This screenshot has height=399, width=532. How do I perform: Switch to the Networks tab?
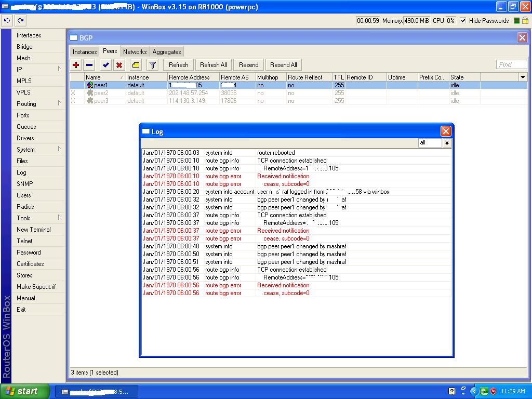pos(135,51)
